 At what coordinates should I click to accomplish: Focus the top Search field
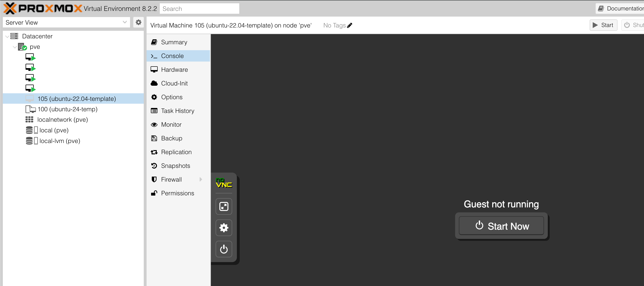pyautogui.click(x=199, y=9)
